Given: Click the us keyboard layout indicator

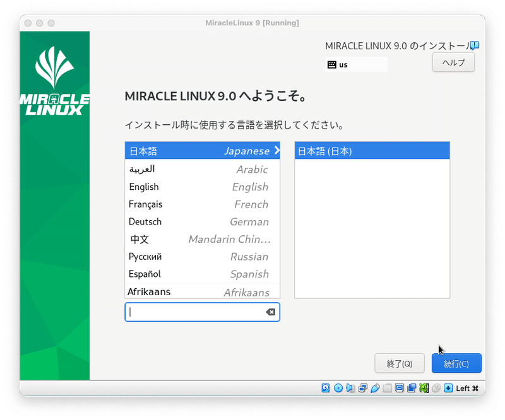Looking at the screenshot, I should click(357, 65).
